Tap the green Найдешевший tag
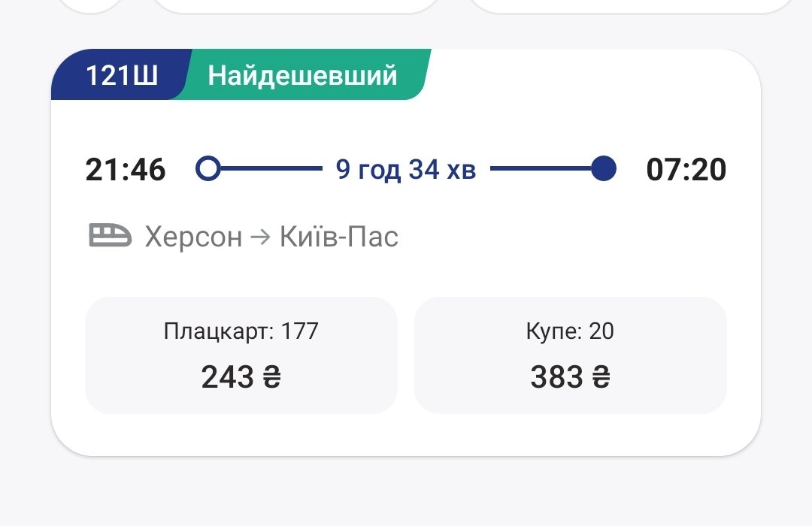 [302, 75]
